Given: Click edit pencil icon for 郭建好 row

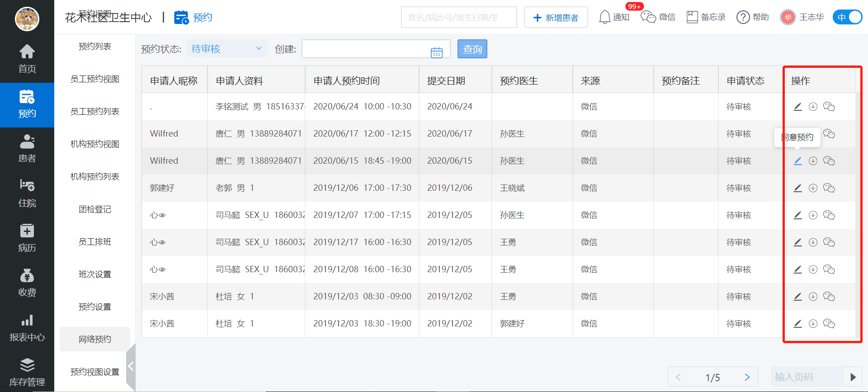Looking at the screenshot, I should point(797,188).
